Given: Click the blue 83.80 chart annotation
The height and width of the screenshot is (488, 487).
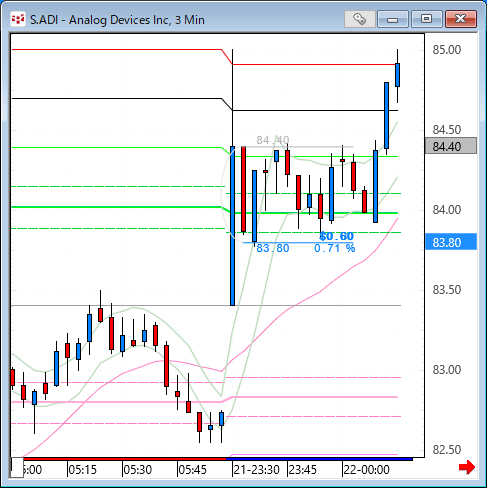Looking at the screenshot, I should point(273,248).
